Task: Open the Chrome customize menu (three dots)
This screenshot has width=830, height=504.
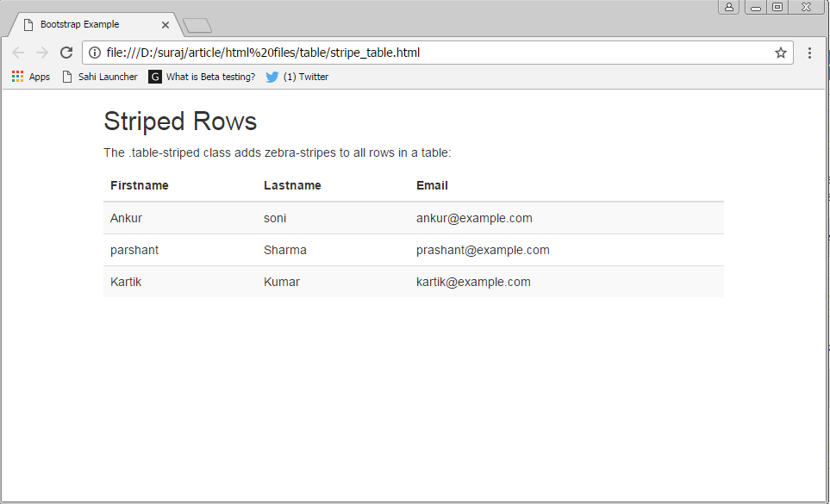Action: (x=808, y=53)
